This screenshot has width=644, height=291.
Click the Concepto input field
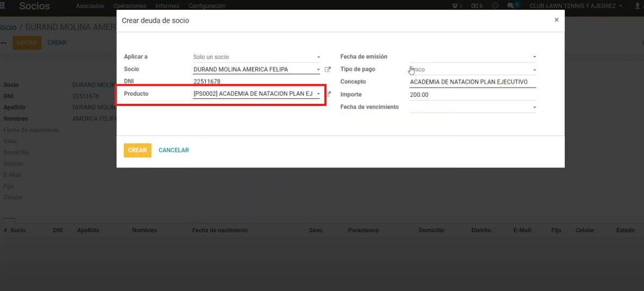(473, 82)
